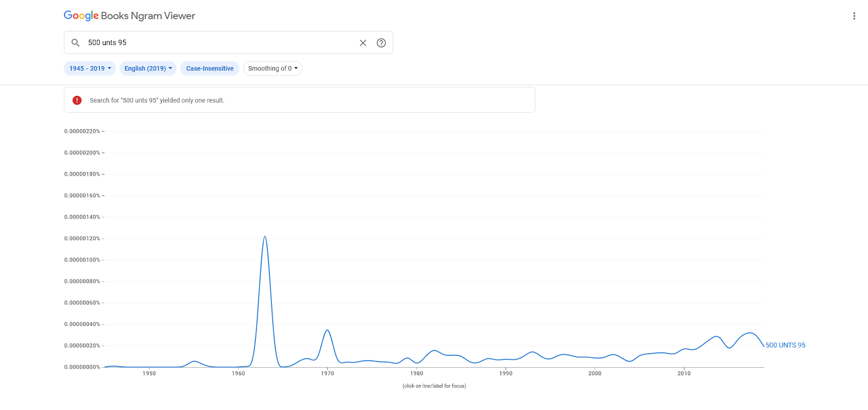Click the search magnifier icon
The height and width of the screenshot is (410, 868).
pos(75,42)
